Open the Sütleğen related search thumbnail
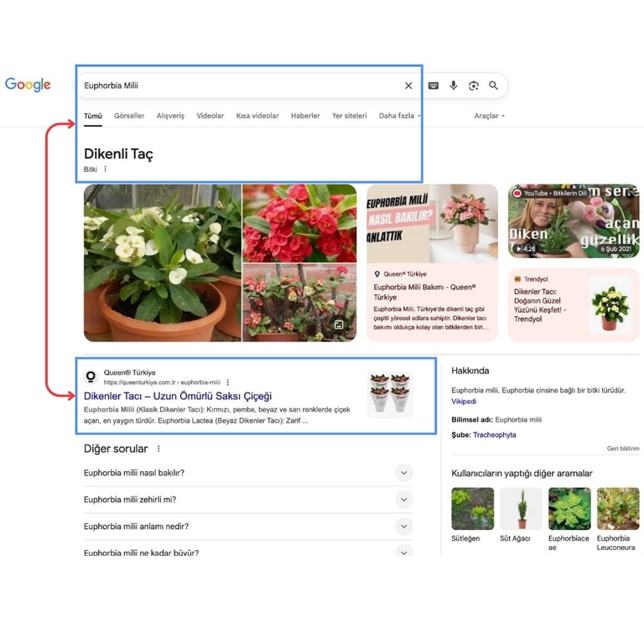This screenshot has width=644, height=644. (x=473, y=509)
